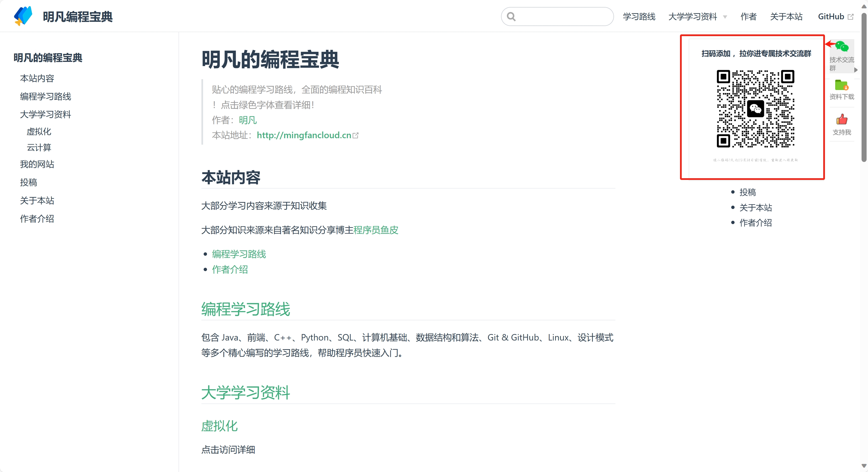Click the GitHub external link icon

pos(850,17)
